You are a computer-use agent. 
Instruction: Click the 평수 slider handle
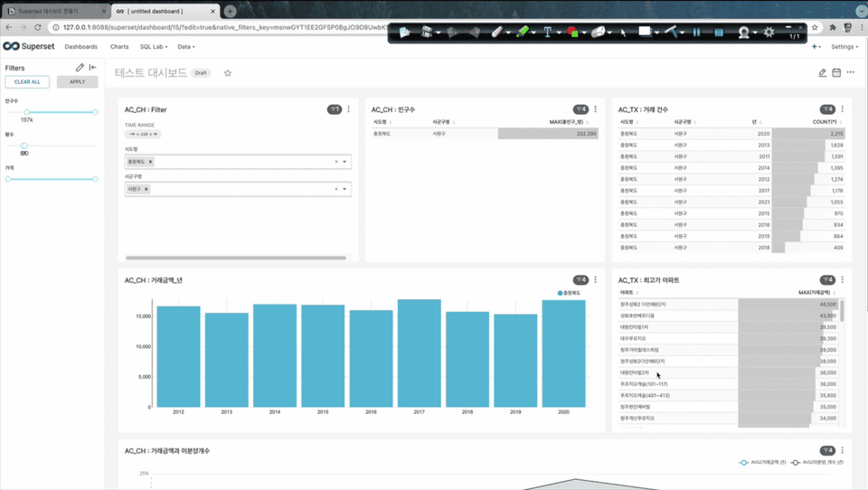click(x=24, y=146)
